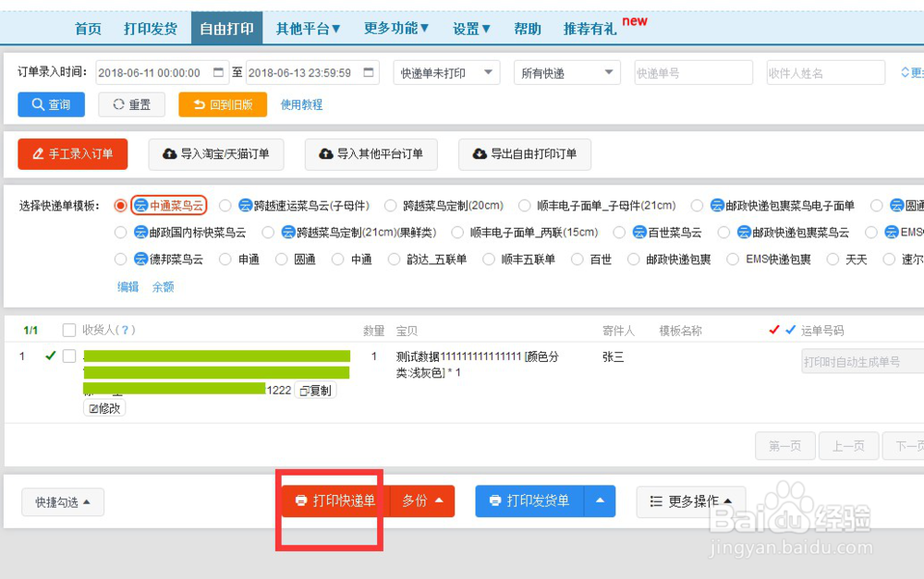Select the 中通菜鸟云 template radio

[x=120, y=206]
